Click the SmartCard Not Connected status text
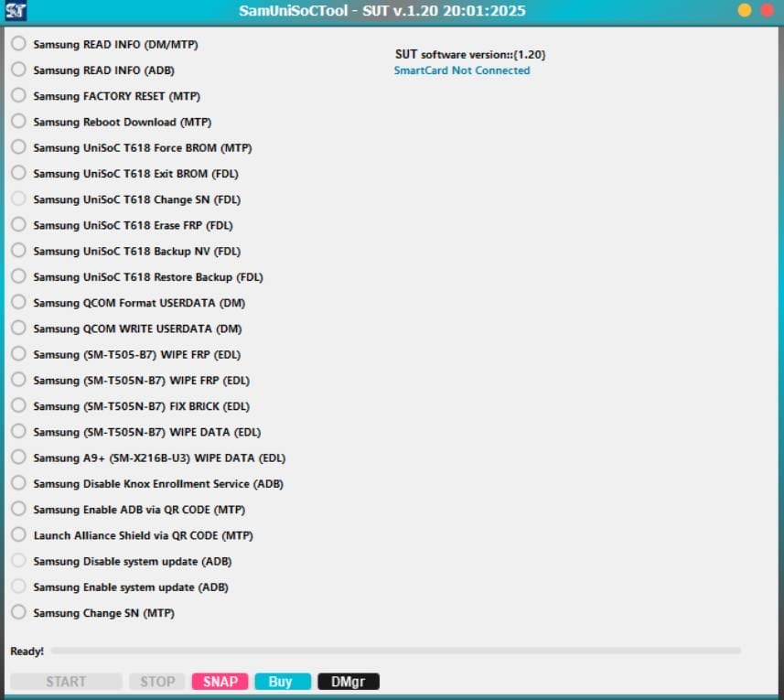This screenshot has width=784, height=700. coord(462,70)
